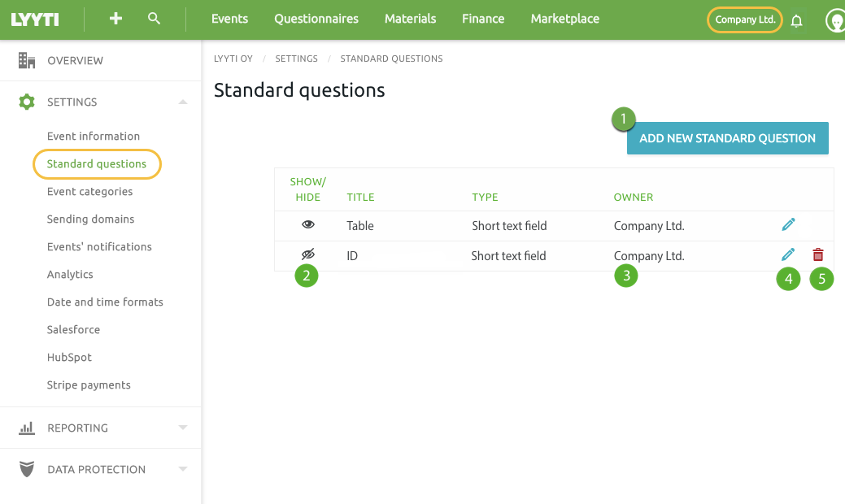Open the Marketplace menu

564,19
